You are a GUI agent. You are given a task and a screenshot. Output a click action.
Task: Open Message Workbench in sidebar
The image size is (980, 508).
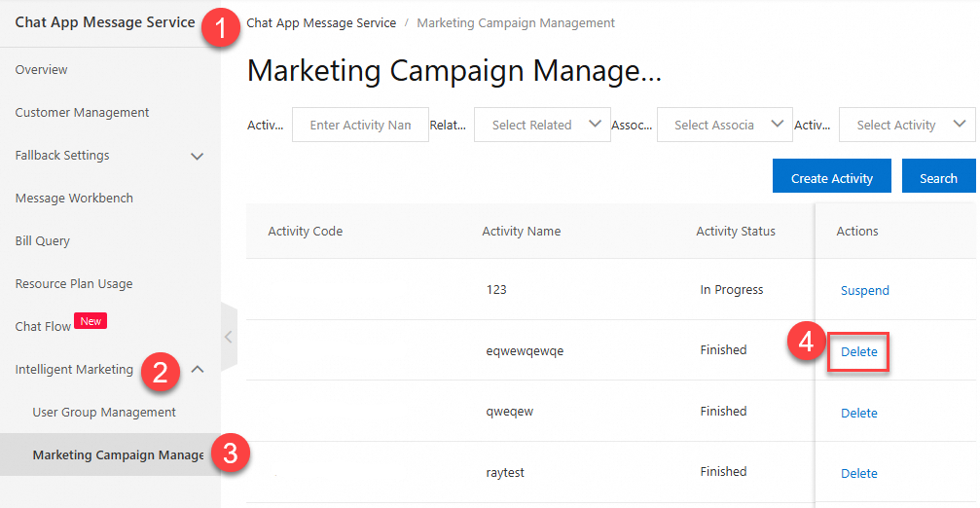74,199
